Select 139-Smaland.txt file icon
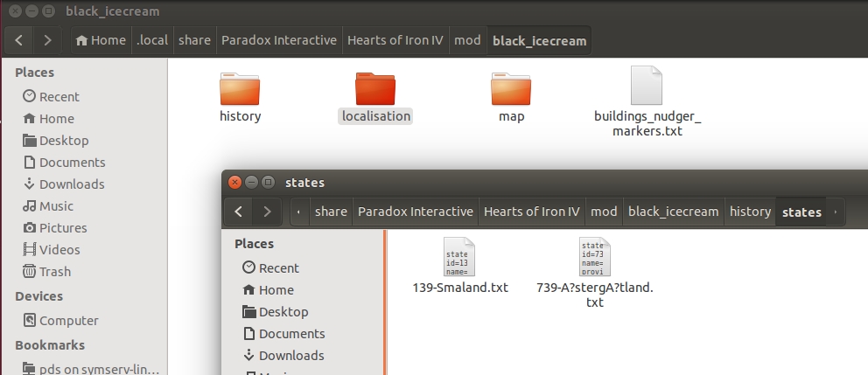Screen dimensions: 868x375 click(459, 257)
